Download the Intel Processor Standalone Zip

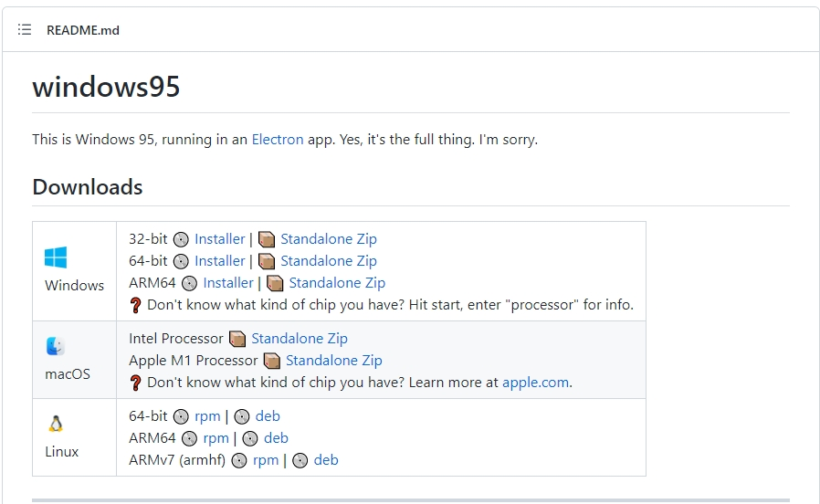[300, 339]
